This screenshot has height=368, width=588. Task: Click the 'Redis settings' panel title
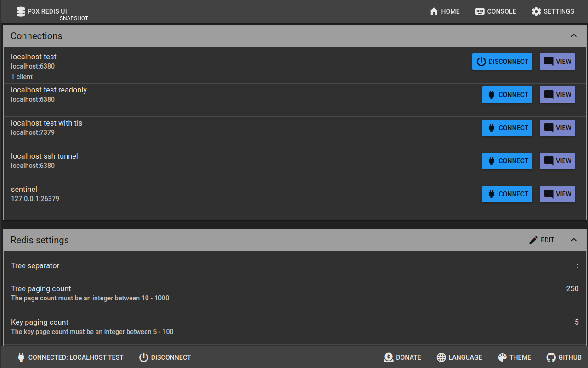40,240
